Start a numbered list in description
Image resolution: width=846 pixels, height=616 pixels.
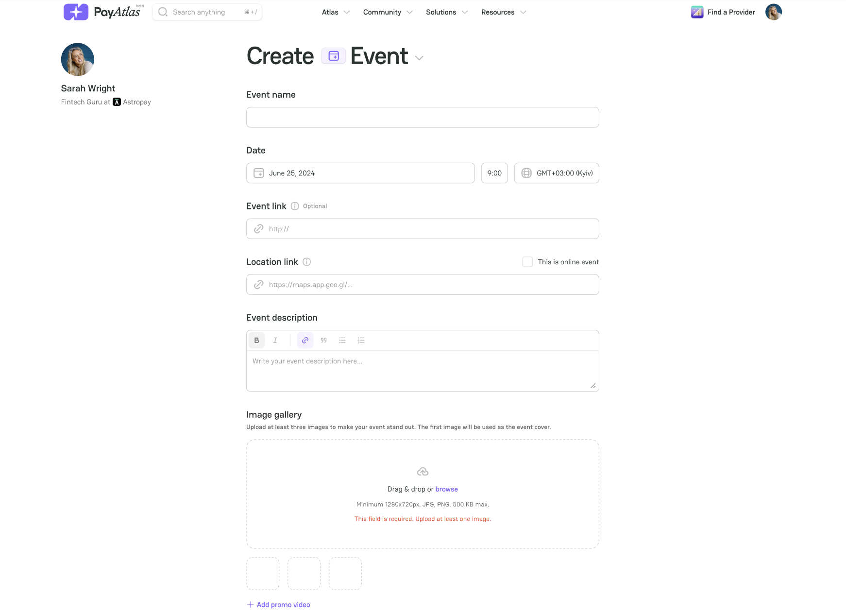click(x=361, y=341)
